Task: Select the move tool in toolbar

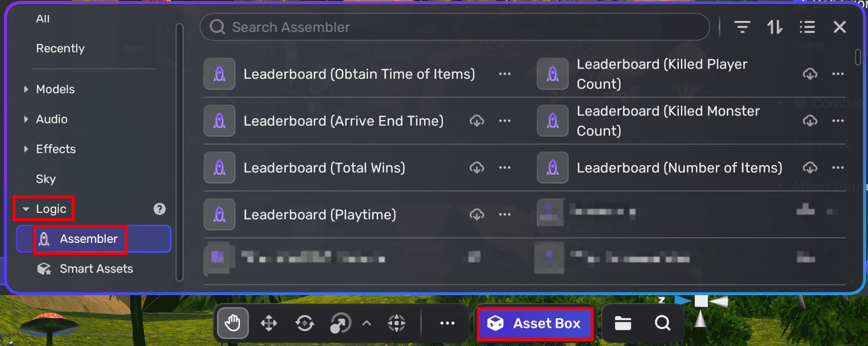Action: pos(269,324)
